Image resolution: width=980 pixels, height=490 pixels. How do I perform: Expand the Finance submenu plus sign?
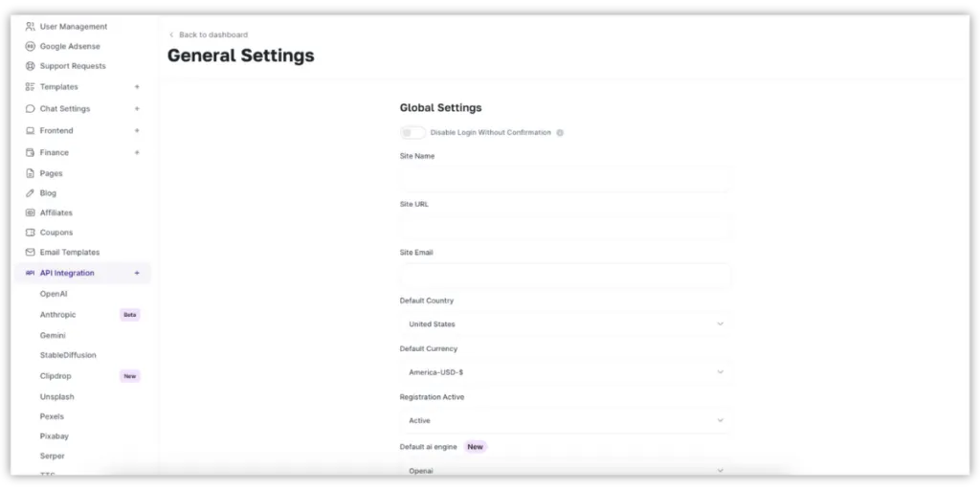point(137,152)
